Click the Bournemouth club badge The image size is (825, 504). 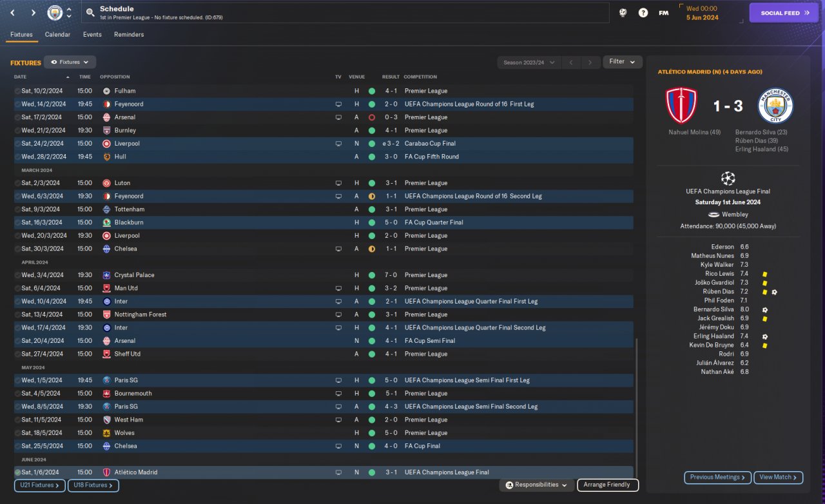(106, 393)
